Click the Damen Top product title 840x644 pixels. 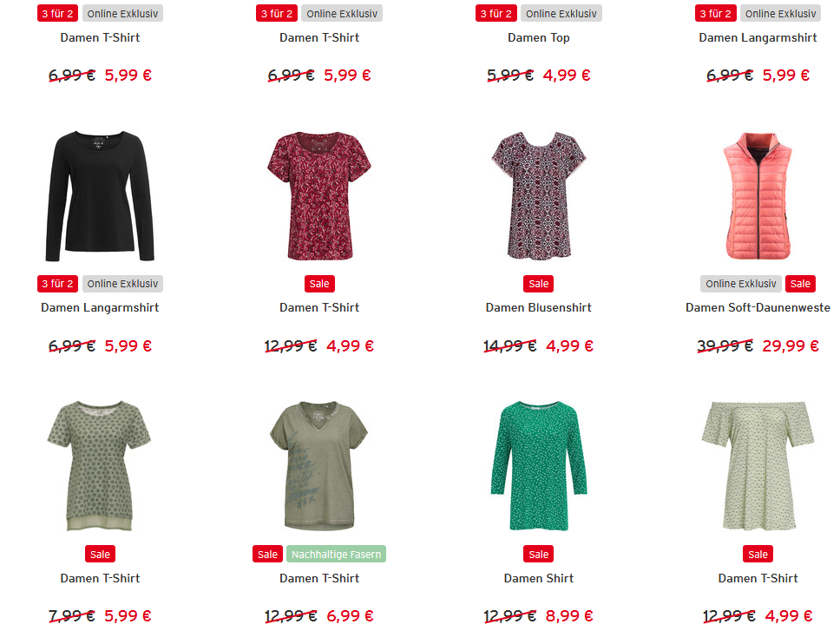tap(538, 37)
